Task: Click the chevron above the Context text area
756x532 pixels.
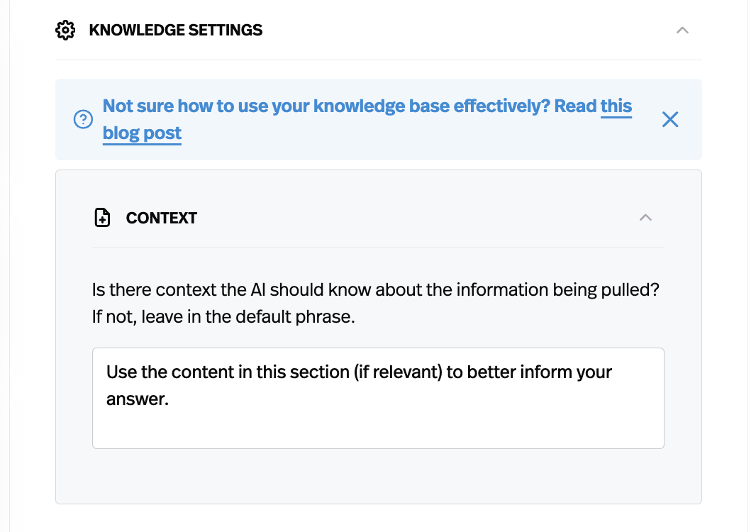Action: (x=645, y=218)
